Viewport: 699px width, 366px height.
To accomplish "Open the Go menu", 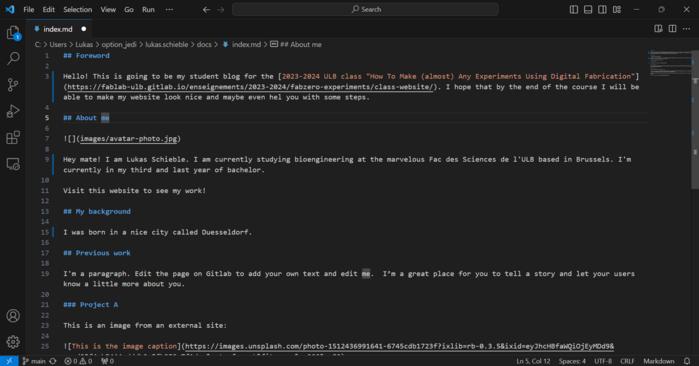I will pyautogui.click(x=129, y=9).
